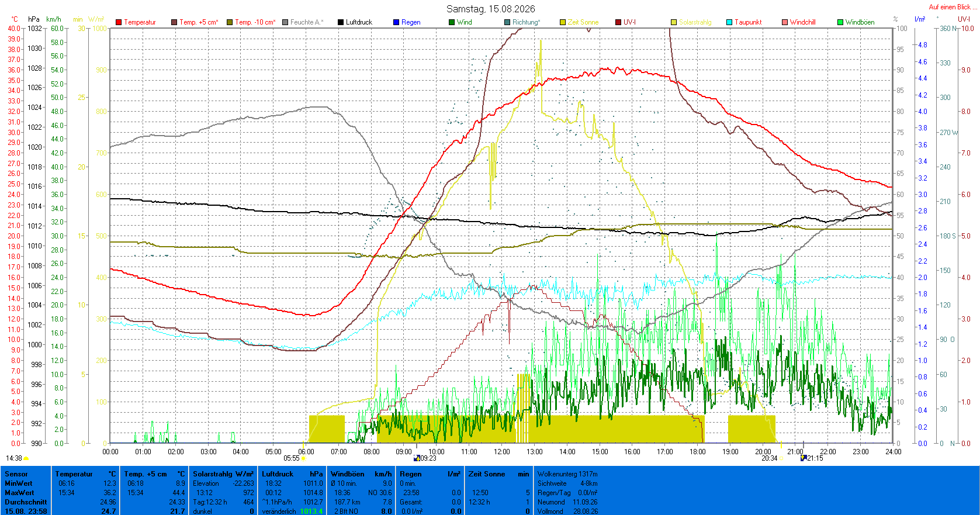Select the 'Windböen' legend label
This screenshot has height=515, width=980.
(860, 22)
